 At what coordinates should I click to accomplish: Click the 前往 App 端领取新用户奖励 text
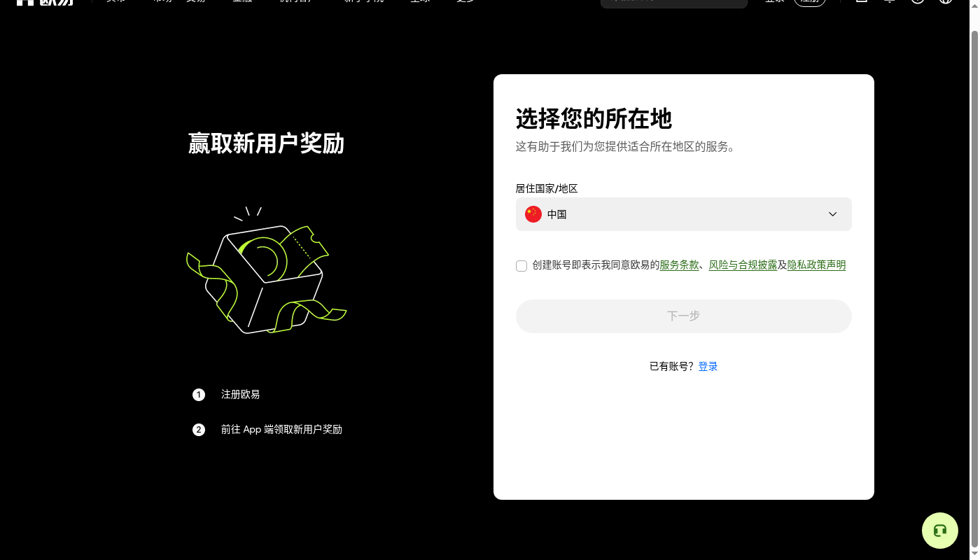pyautogui.click(x=281, y=430)
